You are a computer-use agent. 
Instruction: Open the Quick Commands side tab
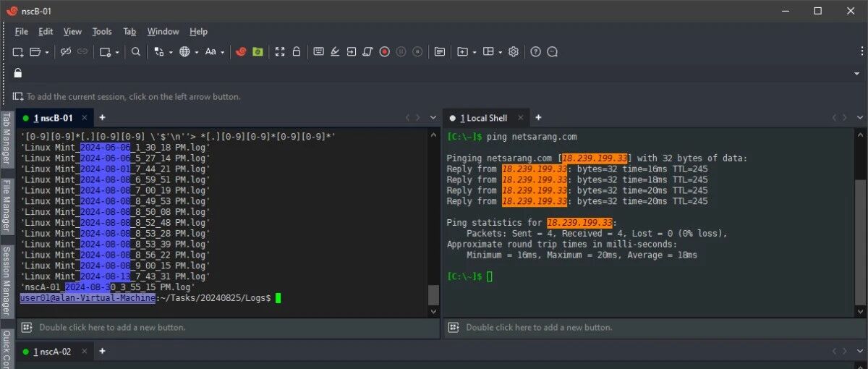point(6,348)
